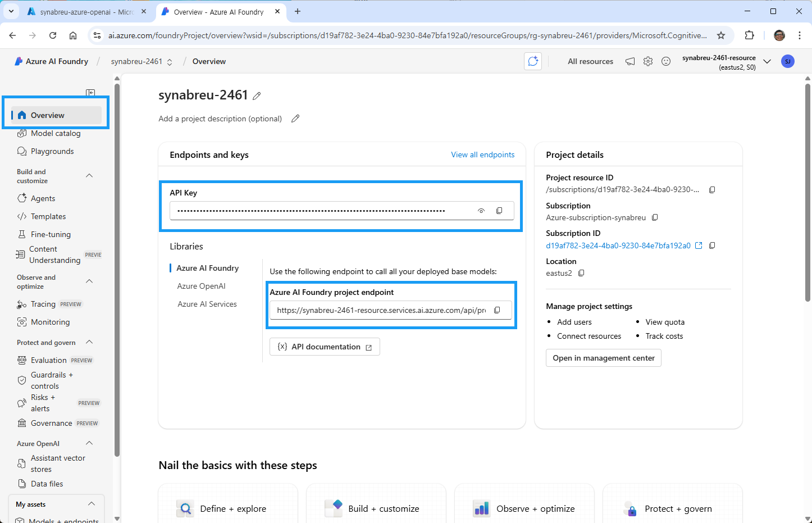Go to browser home page
Image resolution: width=812 pixels, height=523 pixels.
pyautogui.click(x=73, y=35)
